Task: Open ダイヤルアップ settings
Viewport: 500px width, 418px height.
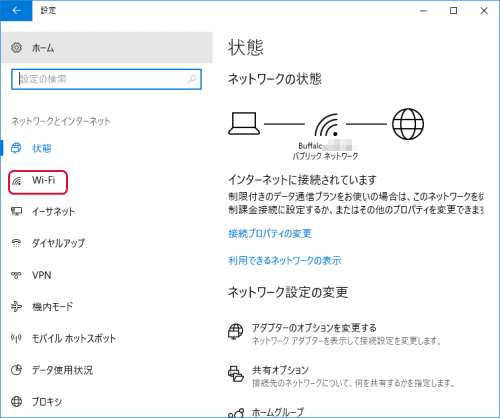Action: [x=58, y=243]
